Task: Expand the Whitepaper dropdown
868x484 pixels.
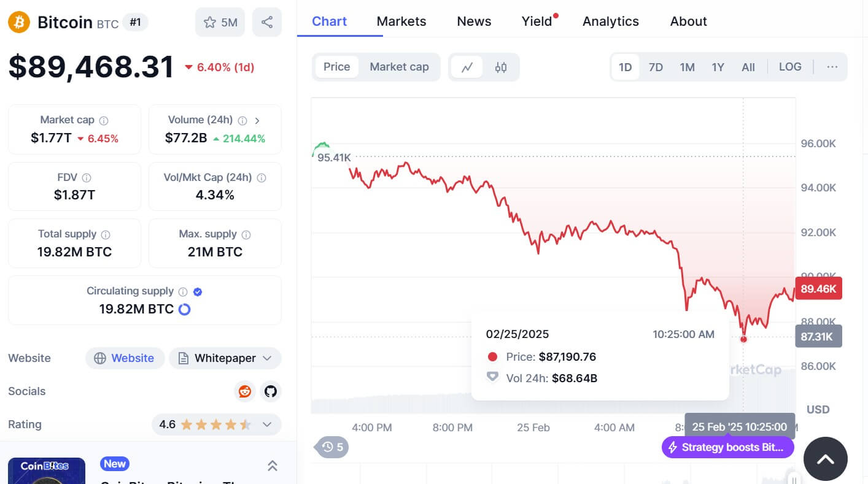Action: 266,358
